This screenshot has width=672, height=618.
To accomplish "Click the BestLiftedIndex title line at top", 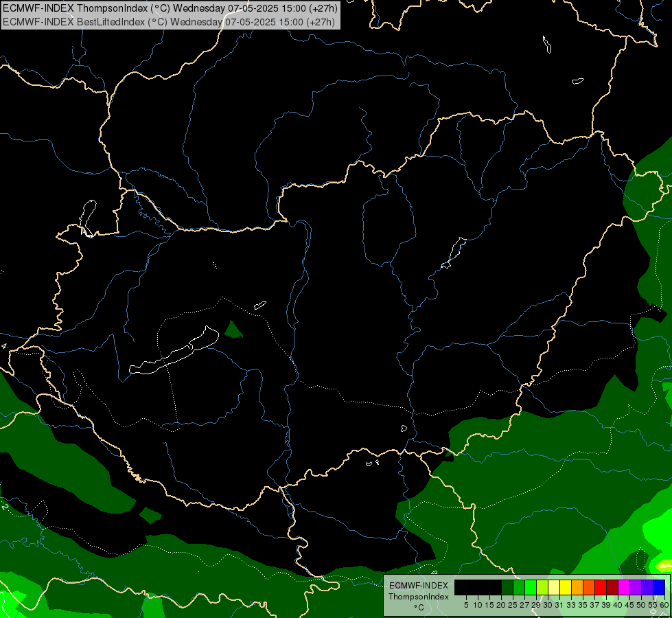I will click(168, 22).
